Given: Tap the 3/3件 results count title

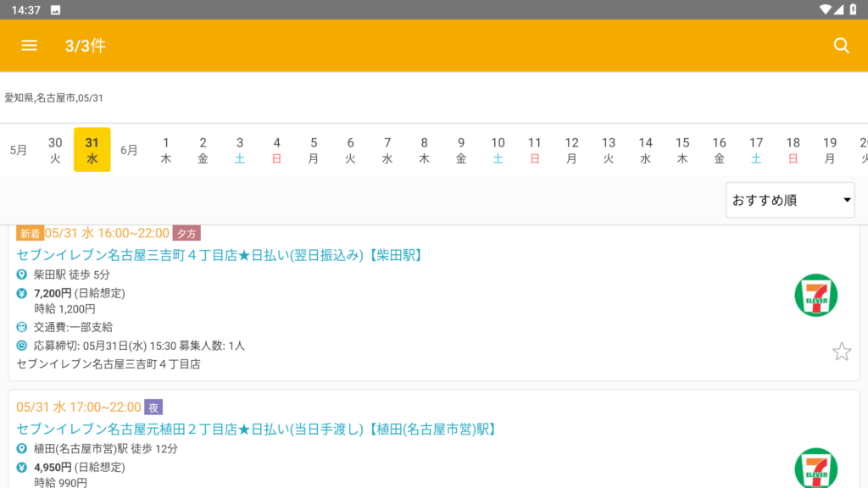Looking at the screenshot, I should [x=86, y=46].
